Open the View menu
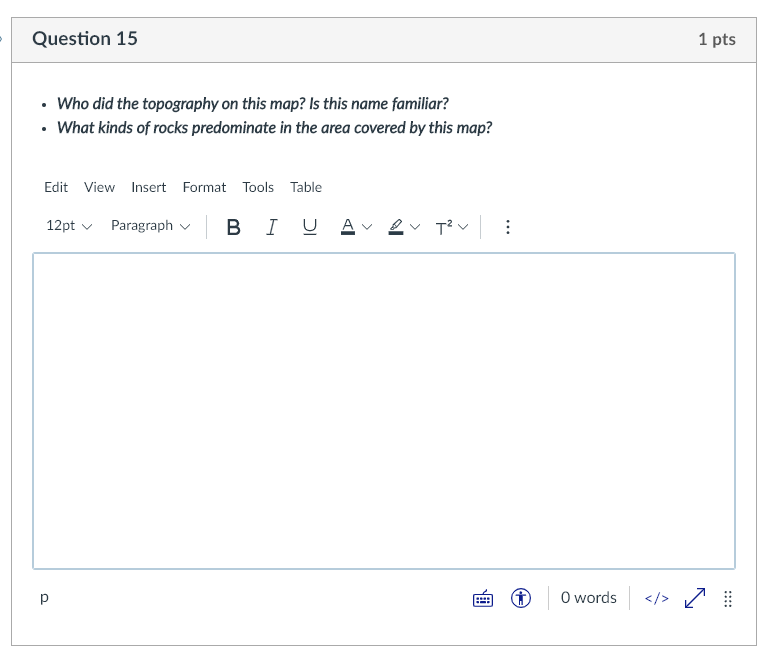 pos(99,188)
